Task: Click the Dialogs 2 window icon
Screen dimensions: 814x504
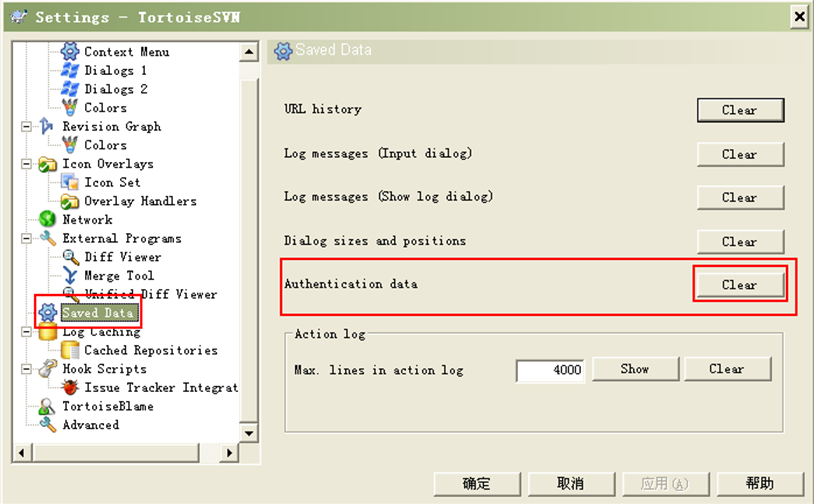Action: pos(70,89)
